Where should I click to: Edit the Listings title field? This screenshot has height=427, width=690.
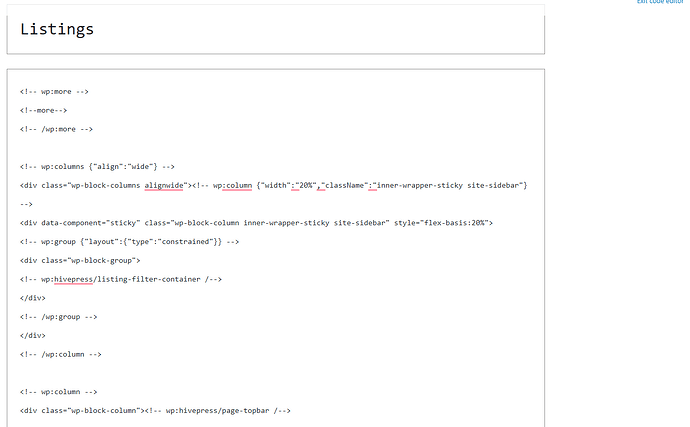pyautogui.click(x=275, y=29)
